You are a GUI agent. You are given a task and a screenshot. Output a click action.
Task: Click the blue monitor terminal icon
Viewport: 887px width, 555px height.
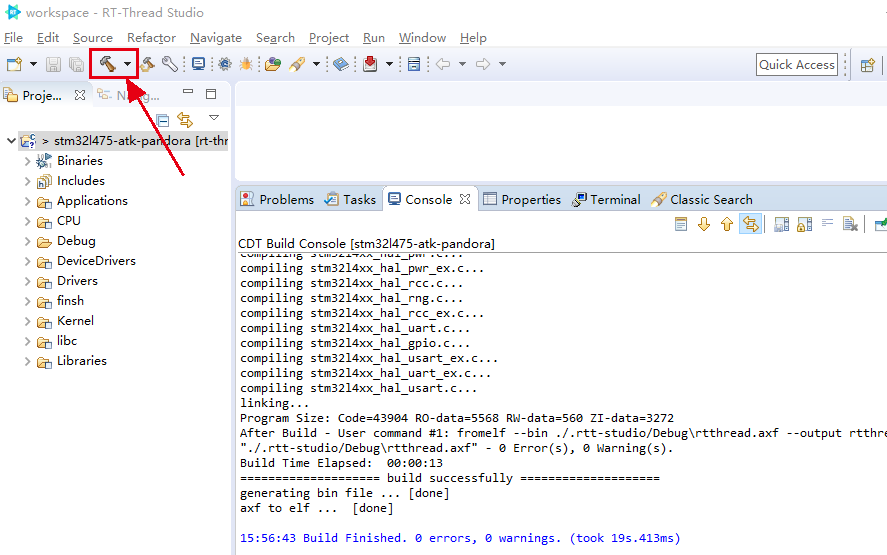click(x=198, y=64)
